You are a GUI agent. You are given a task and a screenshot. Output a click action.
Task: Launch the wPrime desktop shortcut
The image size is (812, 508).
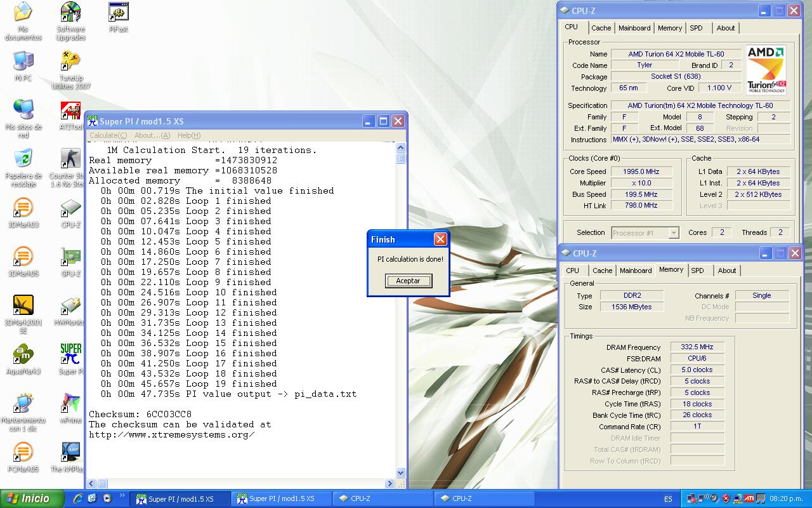(x=70, y=408)
